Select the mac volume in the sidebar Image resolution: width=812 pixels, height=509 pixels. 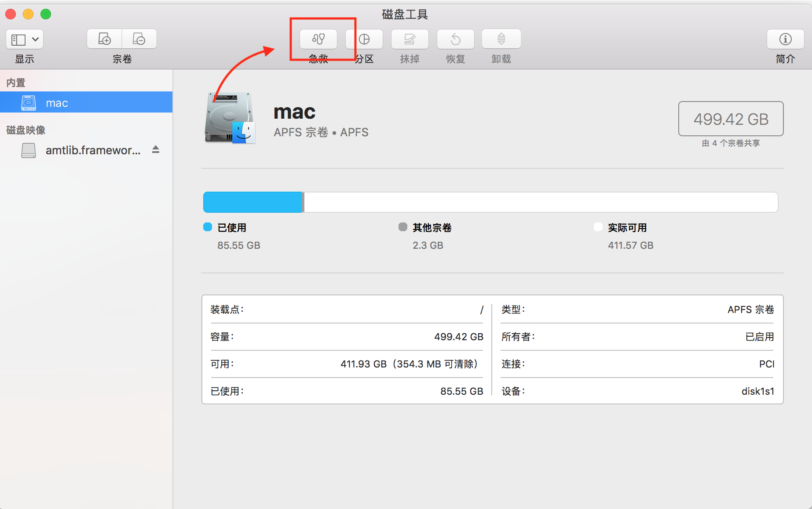pyautogui.click(x=86, y=102)
